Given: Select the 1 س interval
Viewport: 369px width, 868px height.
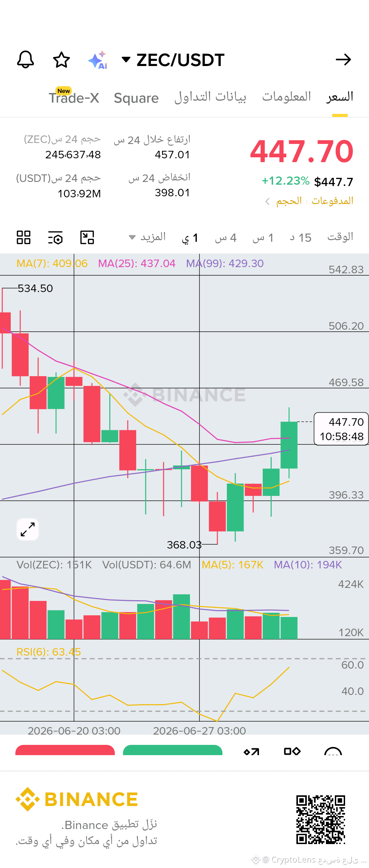Looking at the screenshot, I should pos(263,238).
